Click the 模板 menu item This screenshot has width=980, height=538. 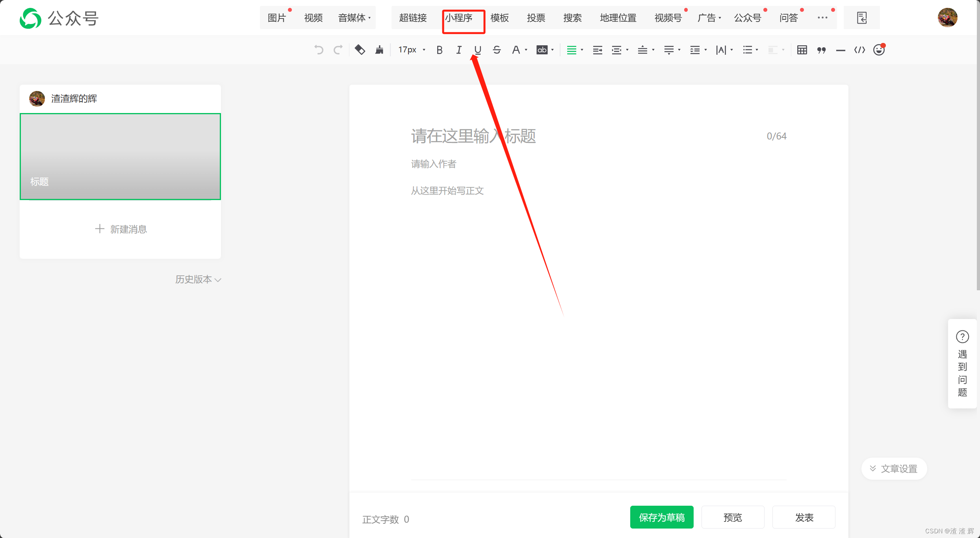pyautogui.click(x=499, y=18)
